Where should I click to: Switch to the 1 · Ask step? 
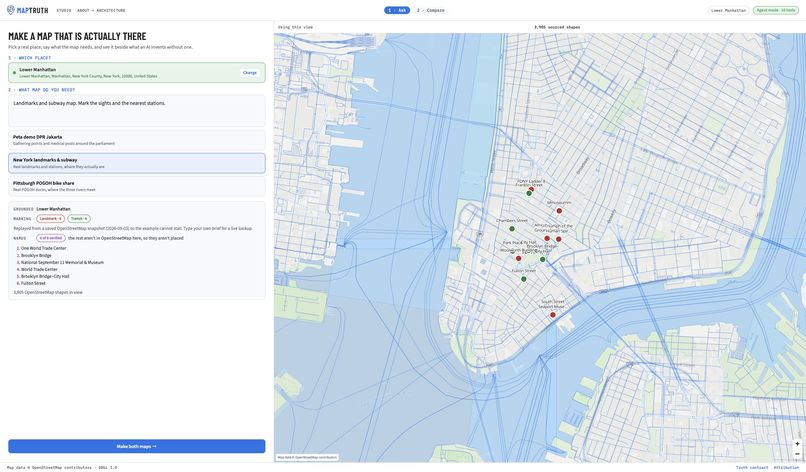pyautogui.click(x=397, y=10)
